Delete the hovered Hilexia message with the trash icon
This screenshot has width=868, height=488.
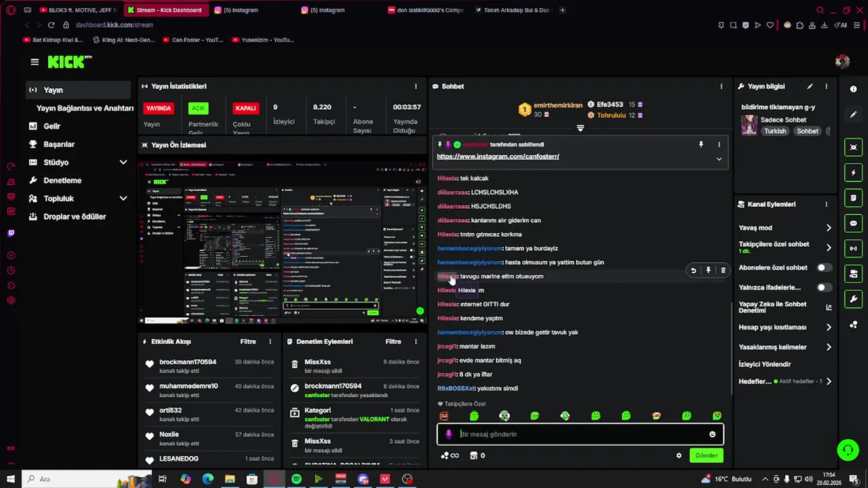[x=723, y=270]
